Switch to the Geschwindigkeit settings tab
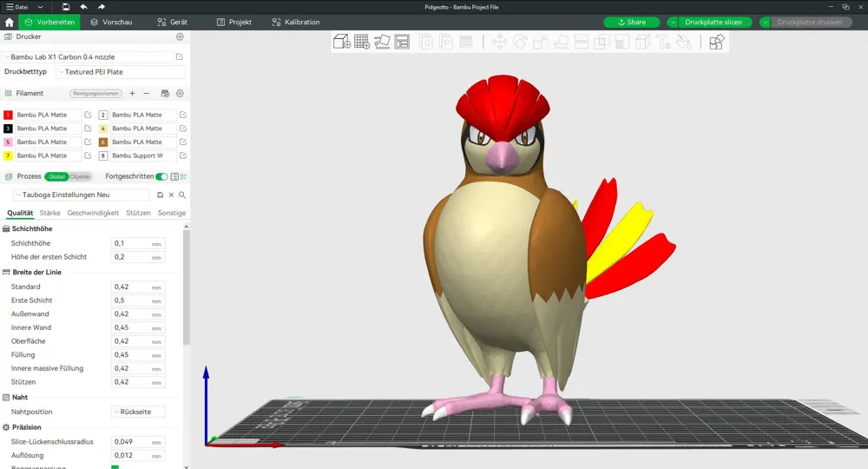This screenshot has height=469, width=868. point(93,213)
